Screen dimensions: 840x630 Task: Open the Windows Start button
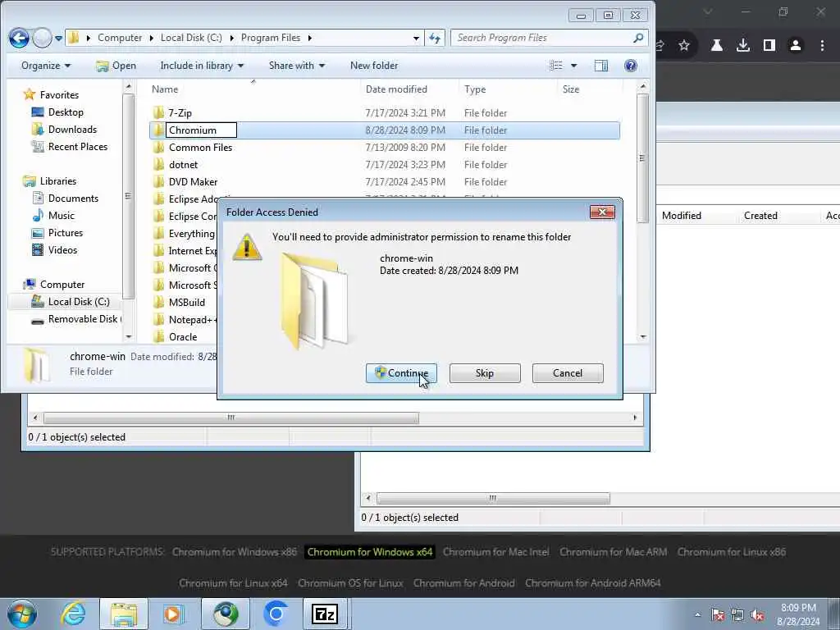pyautogui.click(x=21, y=614)
